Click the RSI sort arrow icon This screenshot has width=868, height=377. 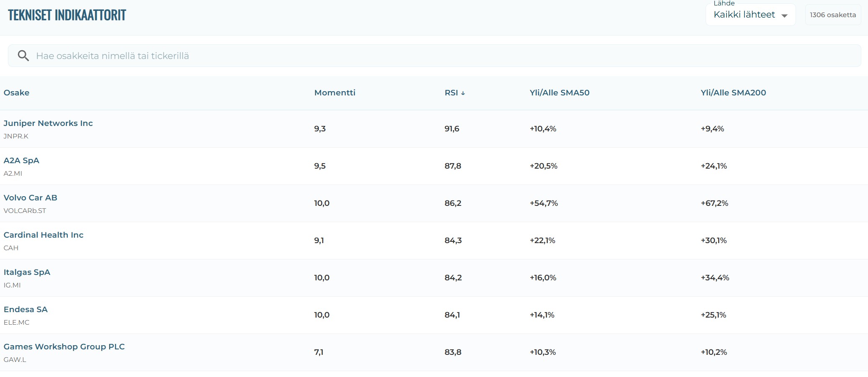pyautogui.click(x=463, y=93)
